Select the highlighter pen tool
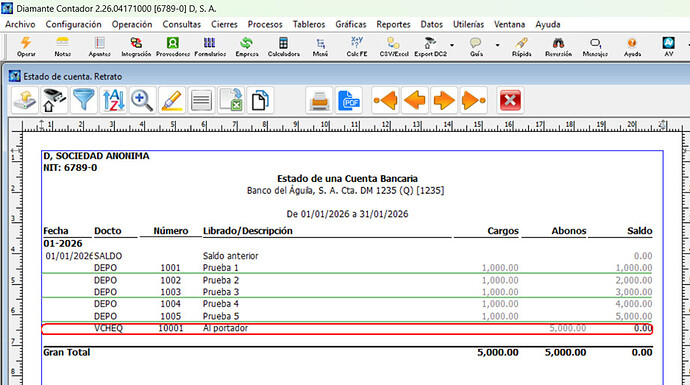This screenshot has width=690, height=385. [x=172, y=100]
